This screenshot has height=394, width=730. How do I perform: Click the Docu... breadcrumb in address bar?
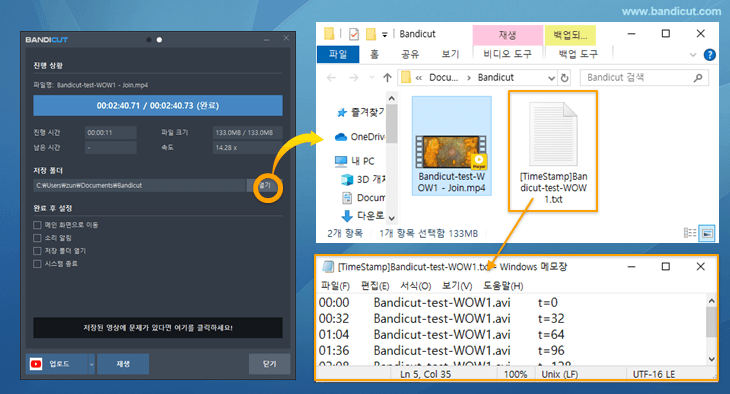443,78
